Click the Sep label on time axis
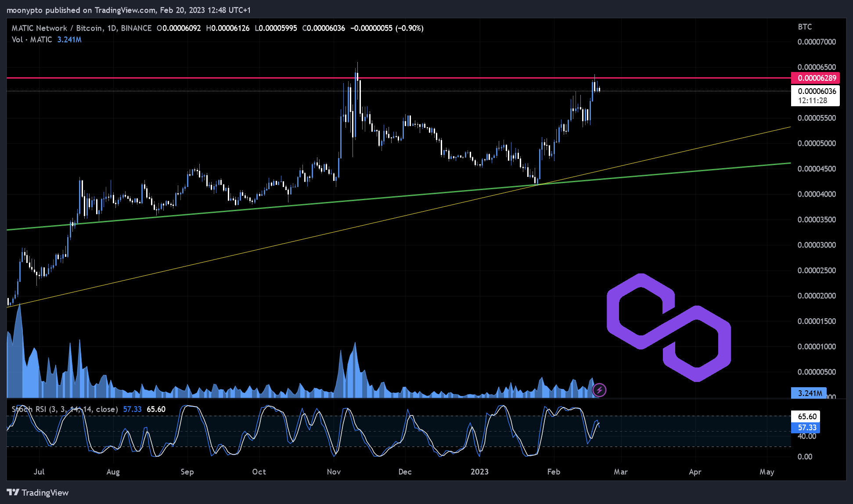Screen dimensions: 853x504 tap(187, 472)
